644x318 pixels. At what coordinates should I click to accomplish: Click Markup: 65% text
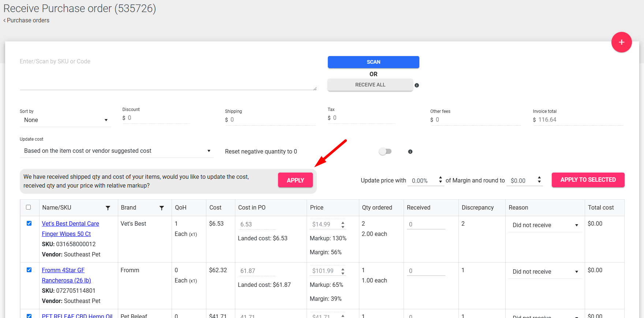click(x=326, y=285)
